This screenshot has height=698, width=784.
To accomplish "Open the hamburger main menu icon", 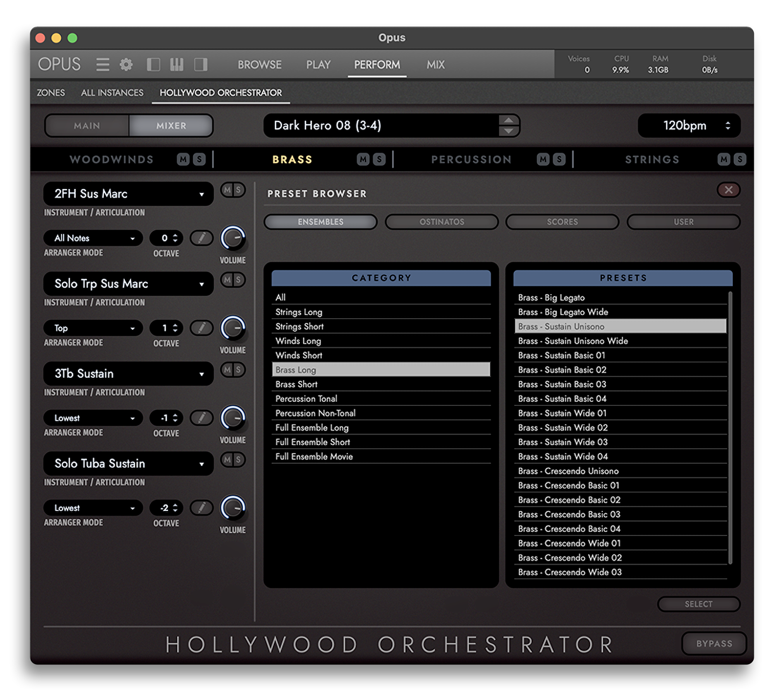I will point(102,64).
